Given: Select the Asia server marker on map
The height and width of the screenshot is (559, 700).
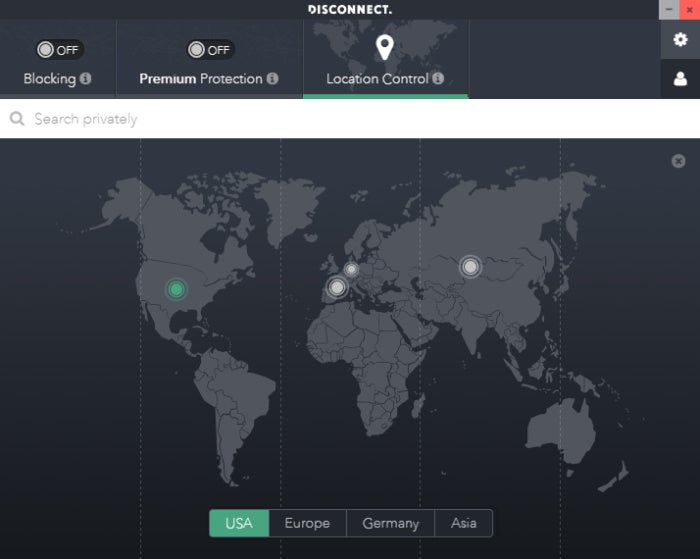Looking at the screenshot, I should pos(470,267).
